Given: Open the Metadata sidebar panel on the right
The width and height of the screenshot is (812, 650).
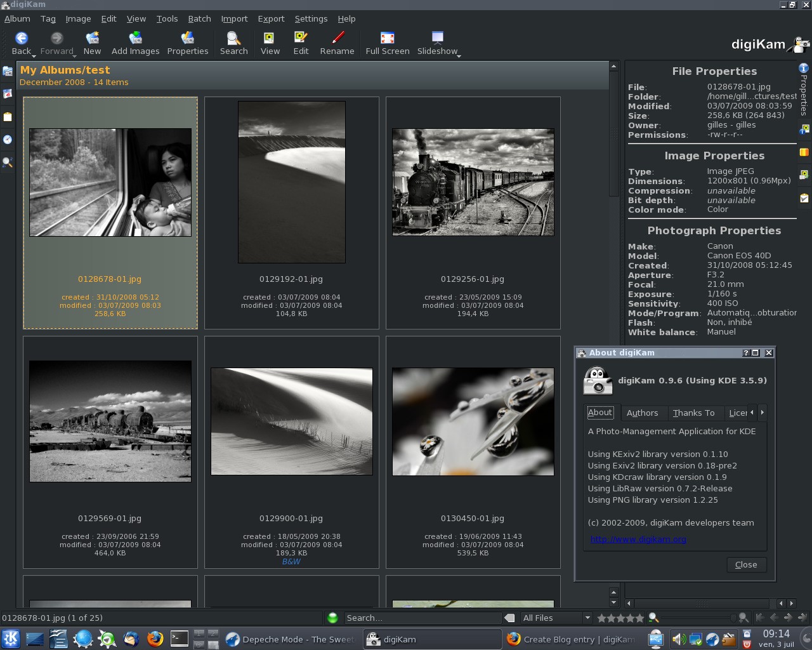Looking at the screenshot, I should [x=804, y=130].
